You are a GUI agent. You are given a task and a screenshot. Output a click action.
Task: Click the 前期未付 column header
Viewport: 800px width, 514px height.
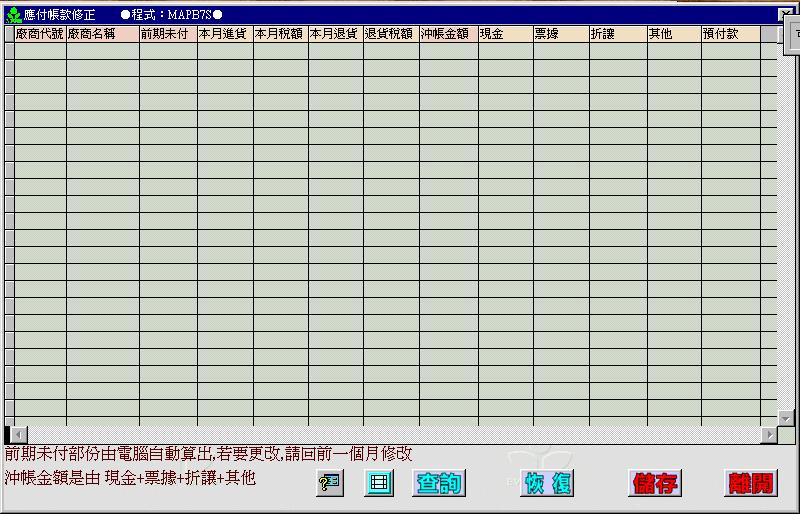click(167, 34)
